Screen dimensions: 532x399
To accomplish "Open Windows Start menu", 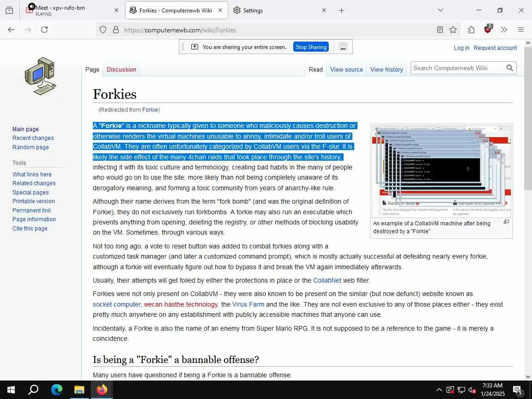I will click(x=11, y=390).
